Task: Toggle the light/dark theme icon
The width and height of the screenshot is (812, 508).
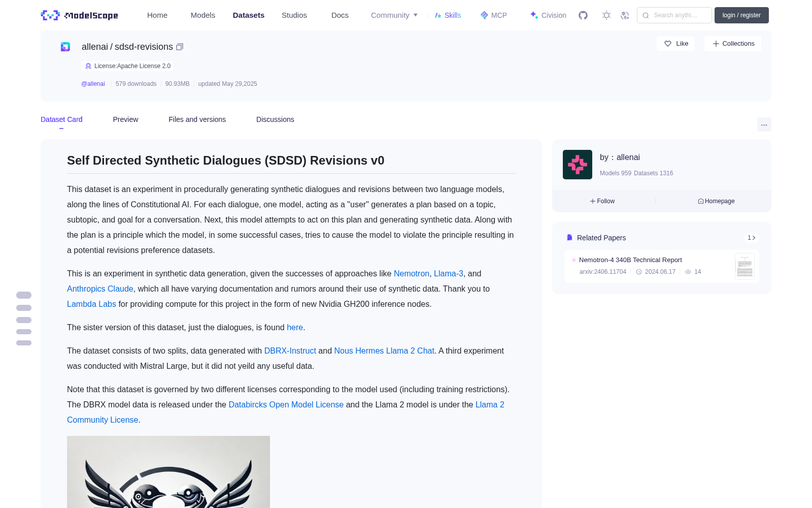Action: coord(606,15)
